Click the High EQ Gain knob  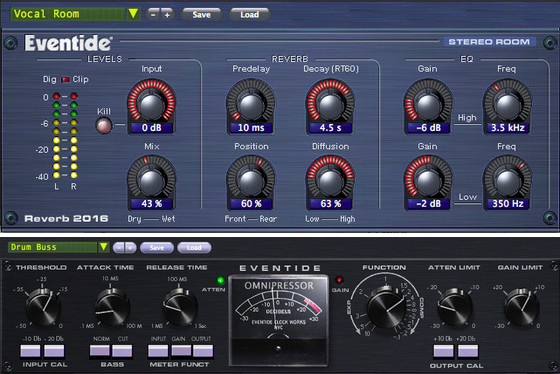[428, 105]
